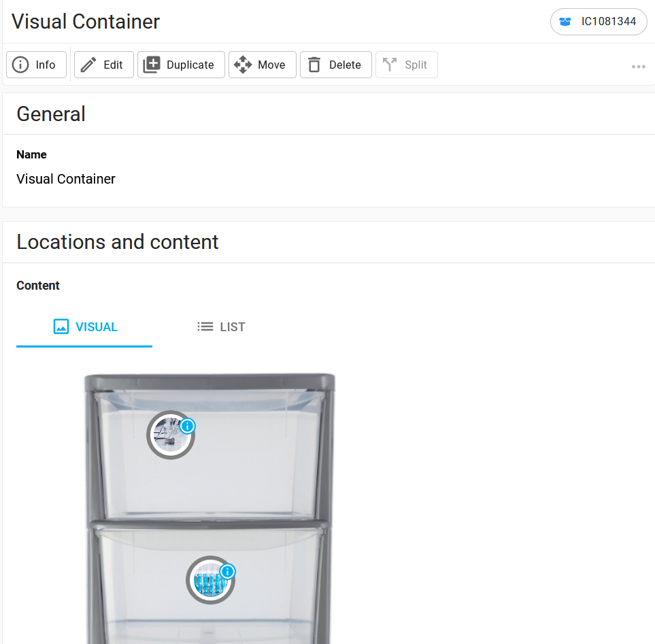This screenshot has height=644, width=655.
Task: Open info badge on top drawer item
Action: point(188,426)
